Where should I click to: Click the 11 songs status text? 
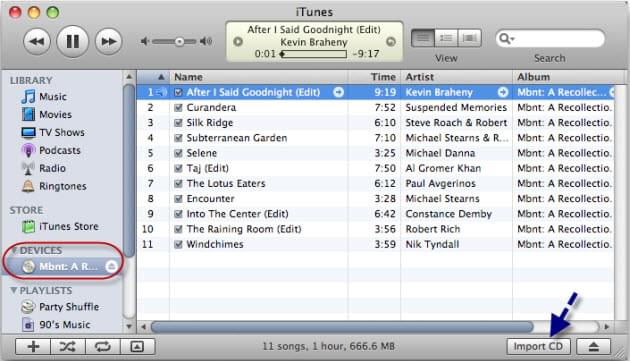point(329,347)
